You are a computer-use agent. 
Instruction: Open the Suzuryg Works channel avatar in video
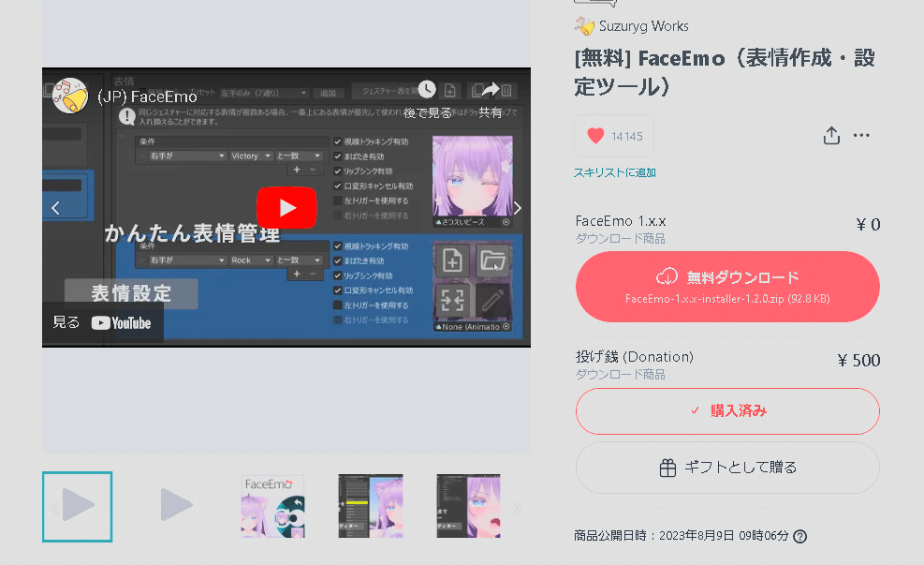(x=70, y=96)
